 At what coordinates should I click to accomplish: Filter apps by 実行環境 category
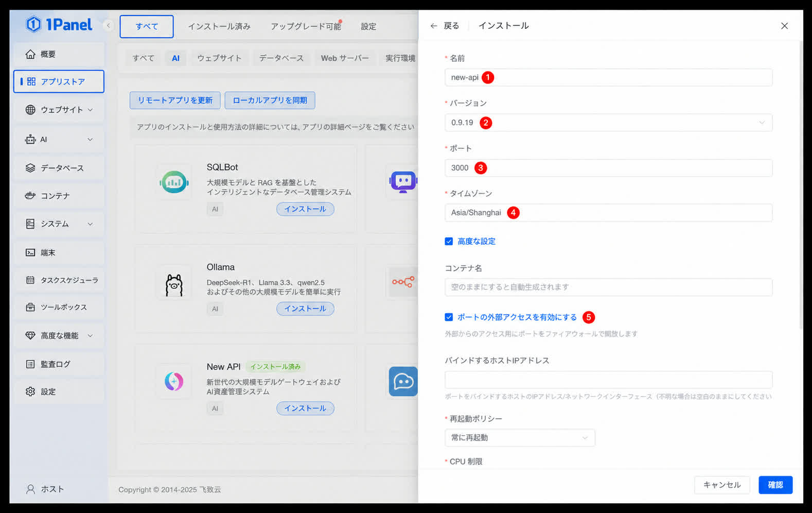click(400, 58)
